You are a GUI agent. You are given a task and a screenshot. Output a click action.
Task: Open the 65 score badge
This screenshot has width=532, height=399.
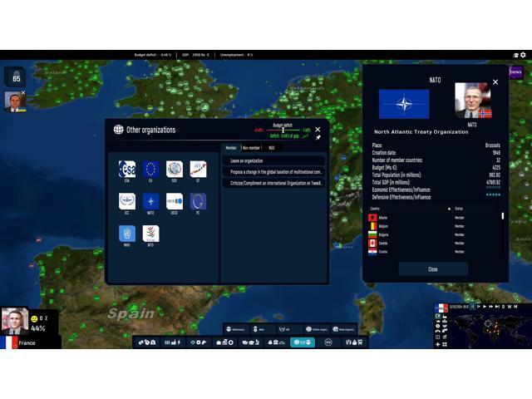[x=16, y=76]
